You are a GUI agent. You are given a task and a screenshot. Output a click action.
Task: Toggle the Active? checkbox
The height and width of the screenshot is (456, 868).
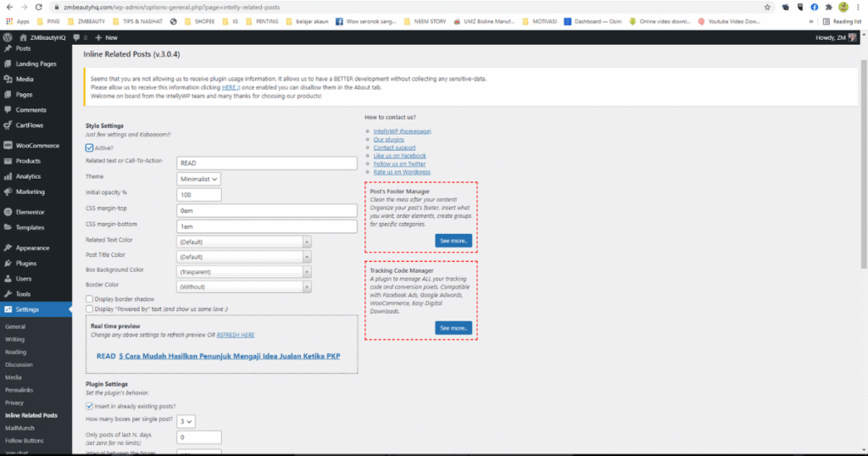[89, 147]
